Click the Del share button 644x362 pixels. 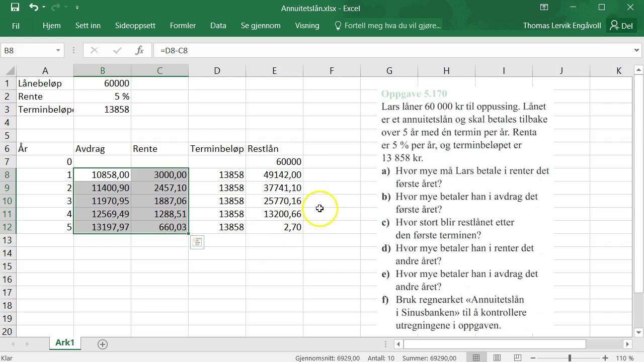click(x=621, y=26)
